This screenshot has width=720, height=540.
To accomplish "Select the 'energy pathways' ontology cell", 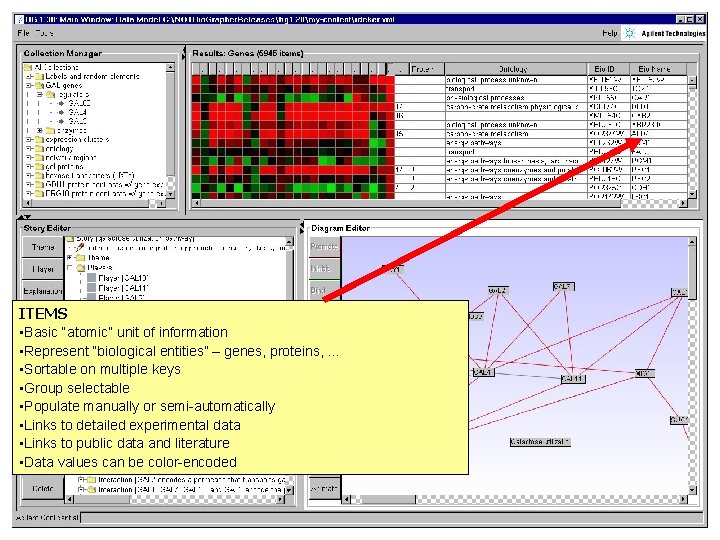I will (516, 143).
